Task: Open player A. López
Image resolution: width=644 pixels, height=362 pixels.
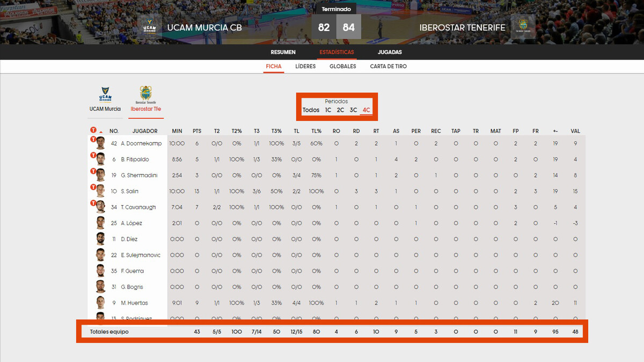Action: point(131,223)
